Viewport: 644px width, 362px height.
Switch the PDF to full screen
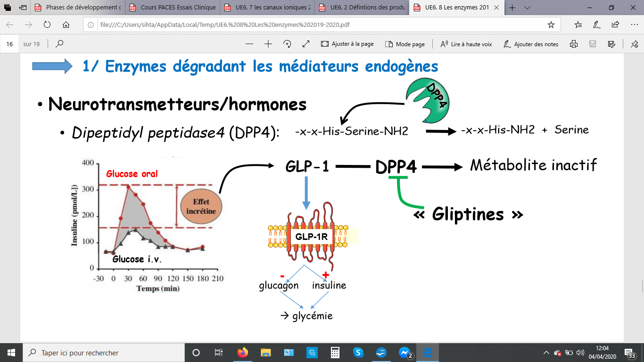tap(306, 44)
